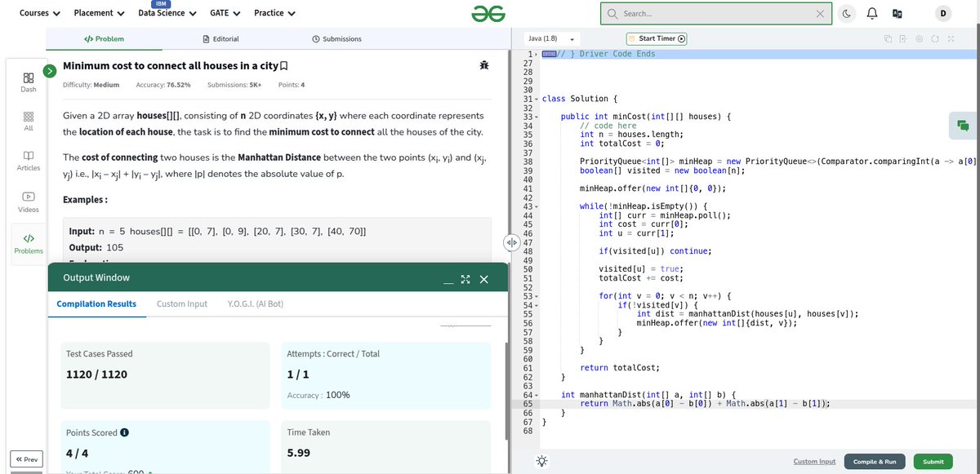The width and height of the screenshot is (980, 474).
Task: Expand the editor to fullscreen
Action: pyautogui.click(x=949, y=38)
